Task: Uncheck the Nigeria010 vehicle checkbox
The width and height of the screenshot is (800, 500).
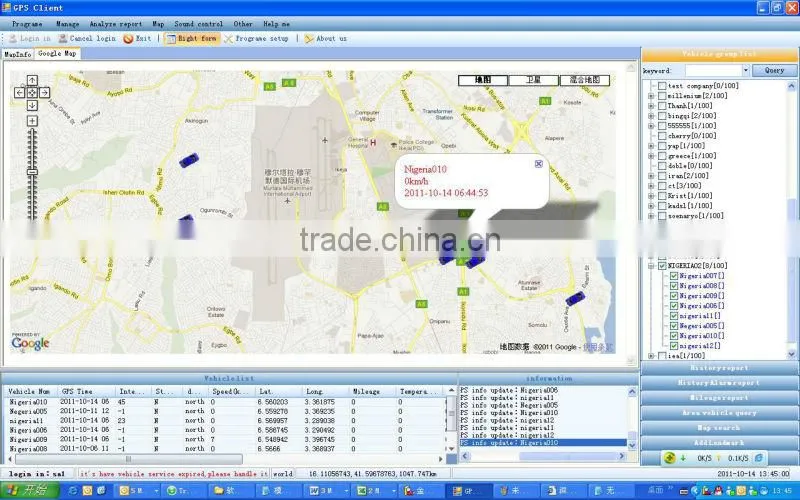Action: (673, 336)
